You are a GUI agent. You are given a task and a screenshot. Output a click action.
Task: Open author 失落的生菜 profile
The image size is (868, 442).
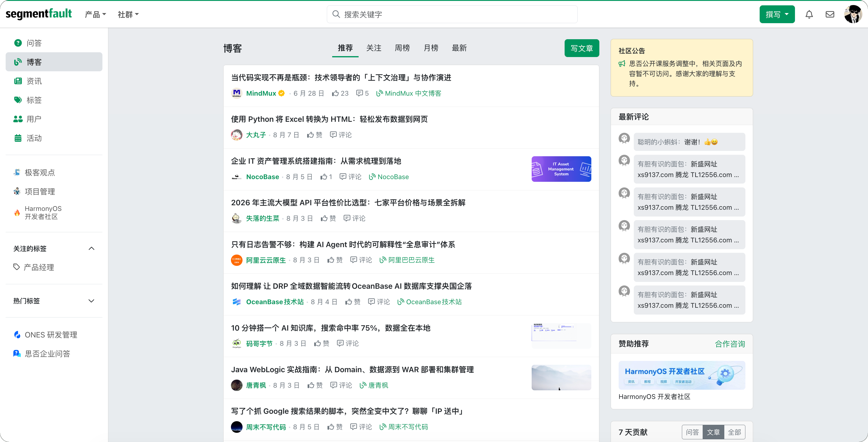click(262, 218)
